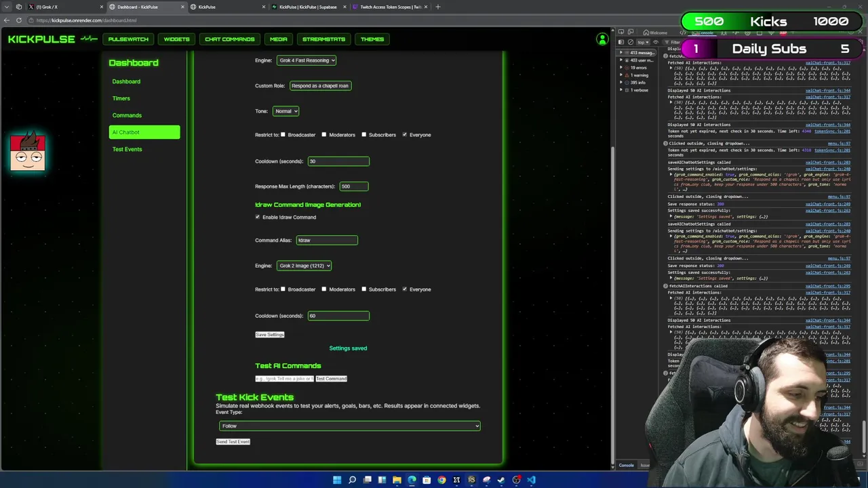Viewport: 868px width, 488px height.
Task: Toggle DevTools console sidebar icon
Action: pyautogui.click(x=620, y=42)
